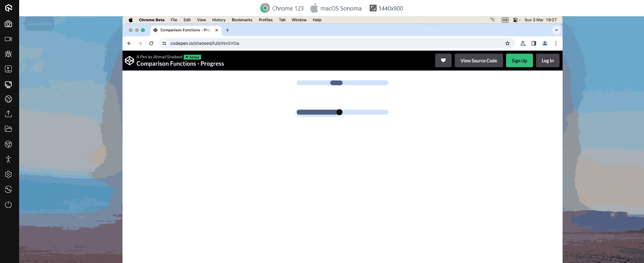The height and width of the screenshot is (263, 644).
Task: Click the accessibility figure icon in the sidebar
Action: pos(8,159)
